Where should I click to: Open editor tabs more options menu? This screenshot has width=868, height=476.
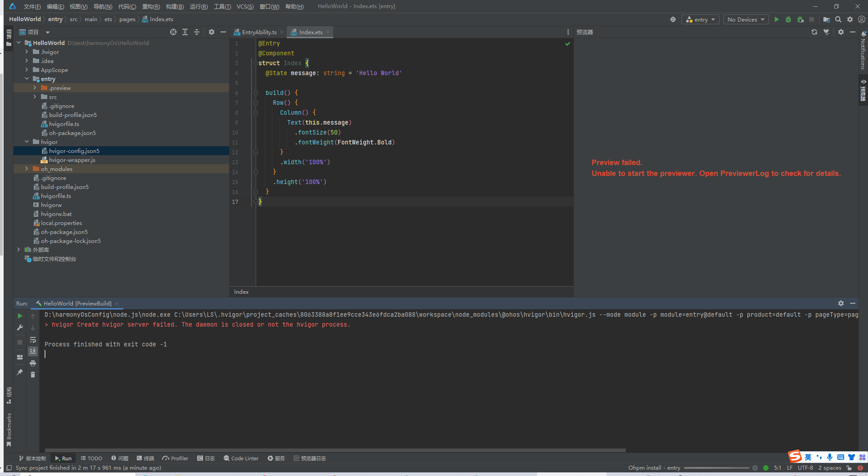(568, 32)
